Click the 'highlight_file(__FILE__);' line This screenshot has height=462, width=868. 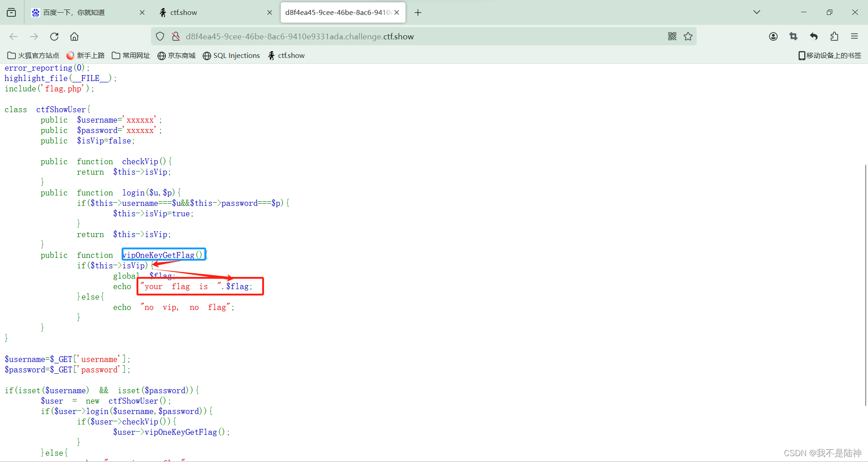(x=61, y=78)
